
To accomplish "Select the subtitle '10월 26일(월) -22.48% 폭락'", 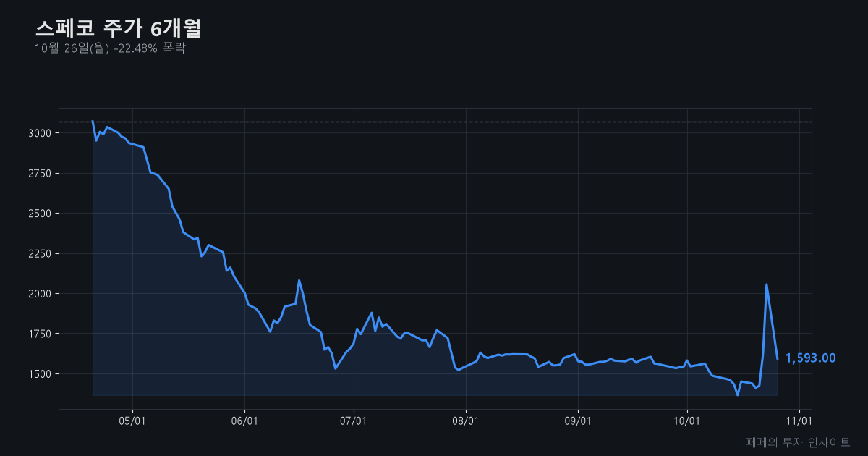I will click(110, 48).
